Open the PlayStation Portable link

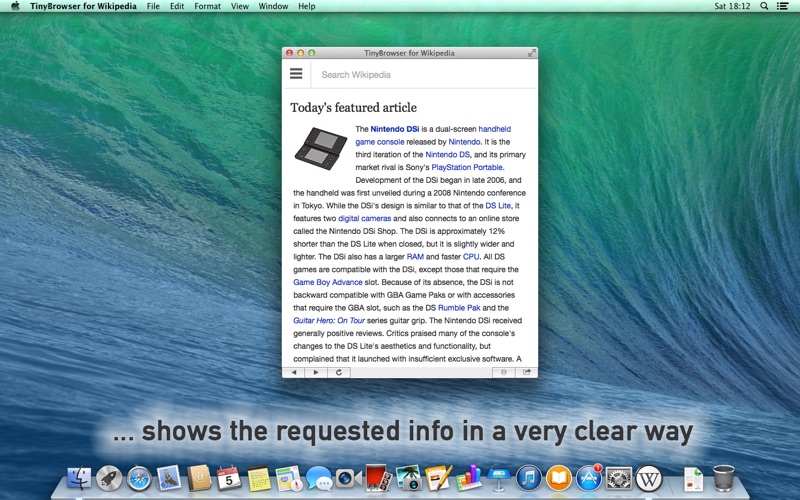467,167
